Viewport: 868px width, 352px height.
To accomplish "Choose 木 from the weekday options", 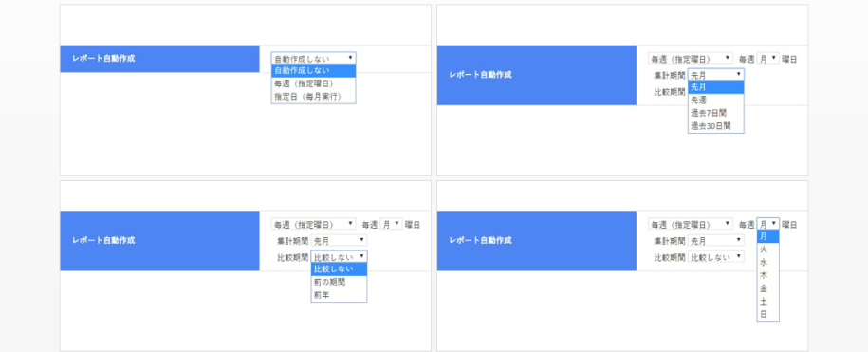I will point(767,275).
